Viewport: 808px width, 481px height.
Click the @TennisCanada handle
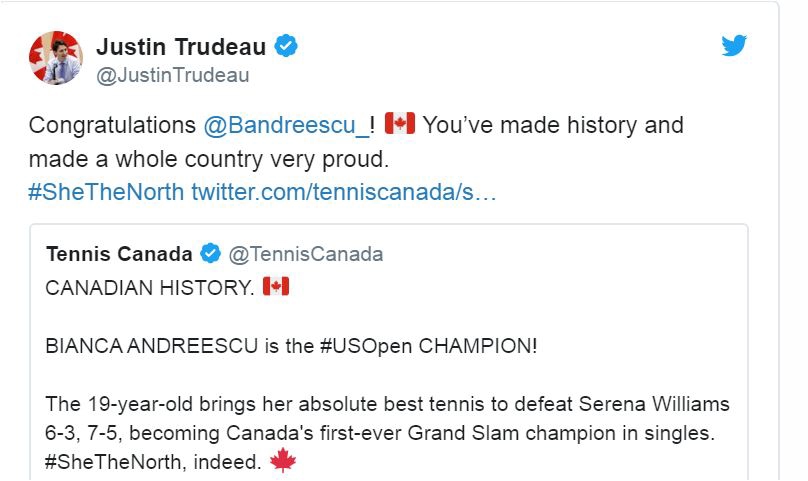tap(306, 254)
